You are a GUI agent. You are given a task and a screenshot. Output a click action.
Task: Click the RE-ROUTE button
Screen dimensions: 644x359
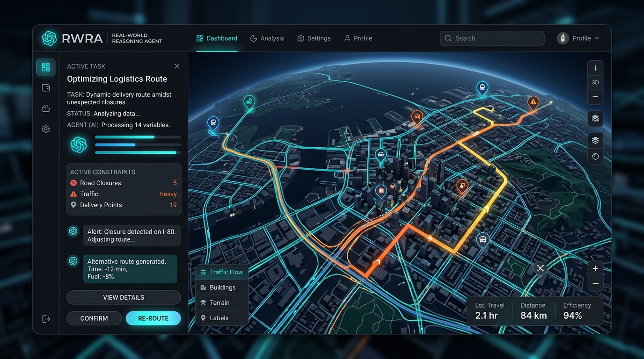click(x=153, y=318)
